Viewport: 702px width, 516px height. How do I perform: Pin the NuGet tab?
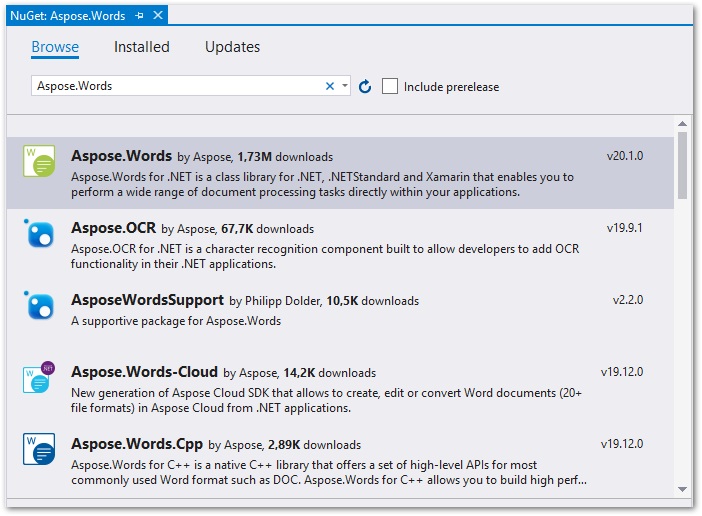[140, 15]
